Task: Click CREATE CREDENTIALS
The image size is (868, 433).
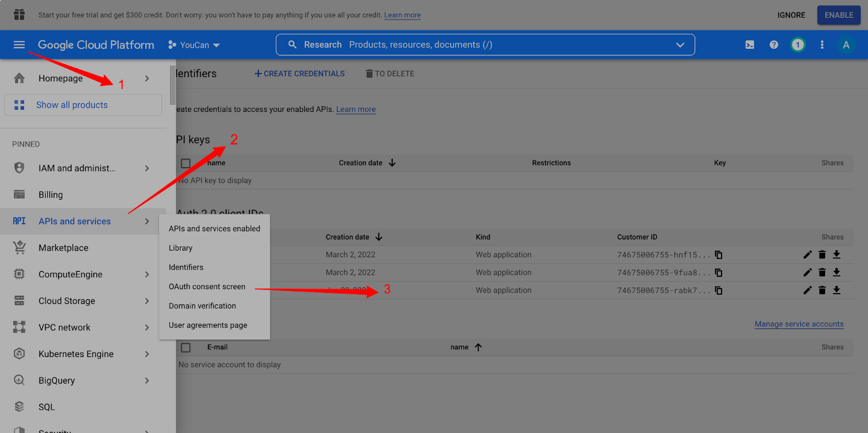Action: (299, 73)
